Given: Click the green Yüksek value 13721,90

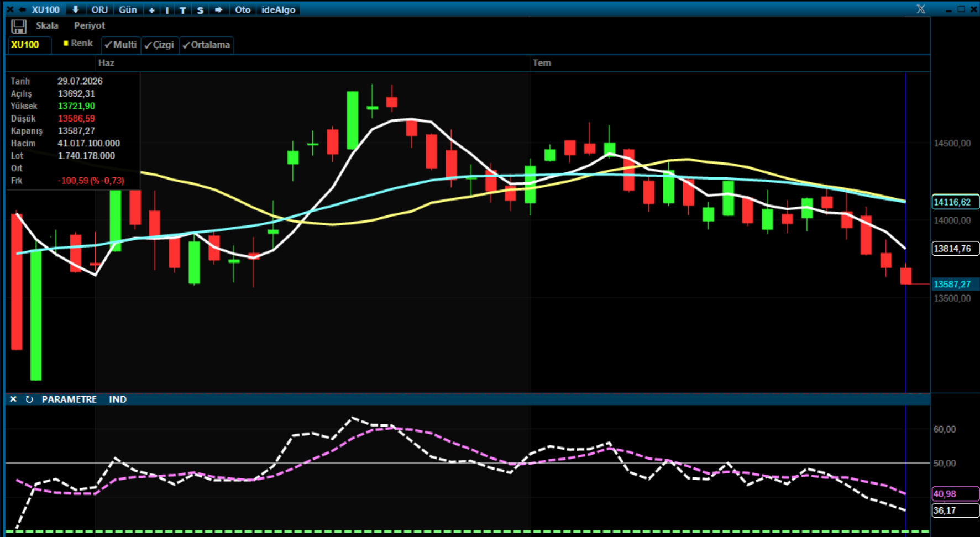Looking at the screenshot, I should (76, 106).
